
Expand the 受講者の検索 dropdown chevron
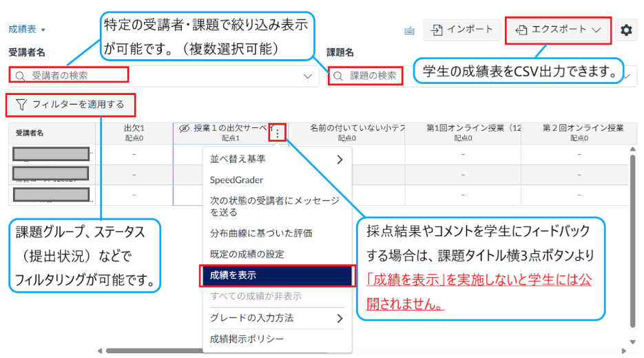tap(308, 76)
